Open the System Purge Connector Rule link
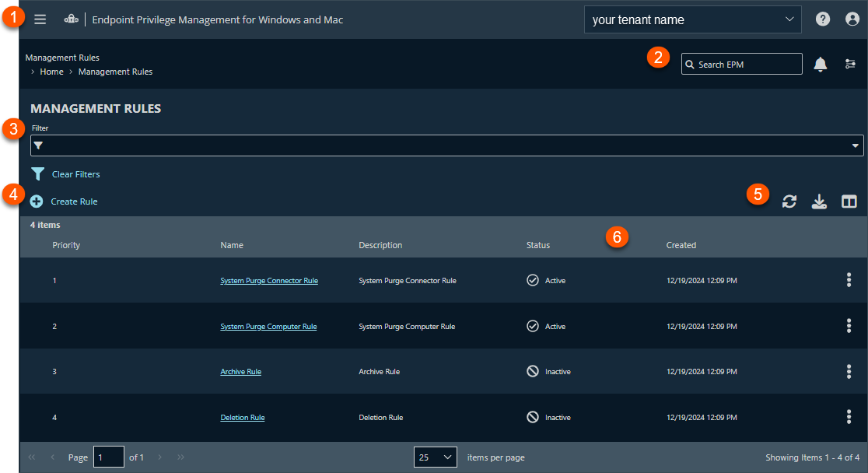Image resolution: width=868 pixels, height=473 pixels. (269, 280)
